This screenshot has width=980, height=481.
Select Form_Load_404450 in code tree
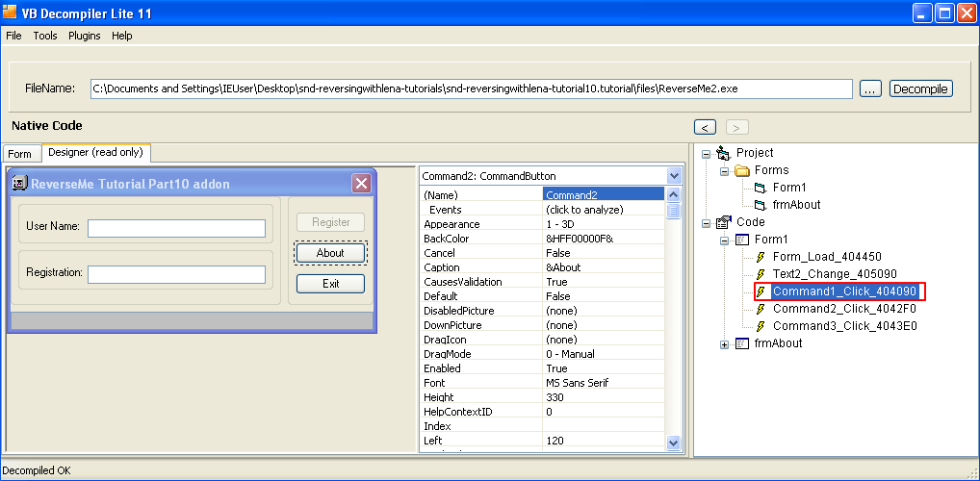tap(827, 257)
